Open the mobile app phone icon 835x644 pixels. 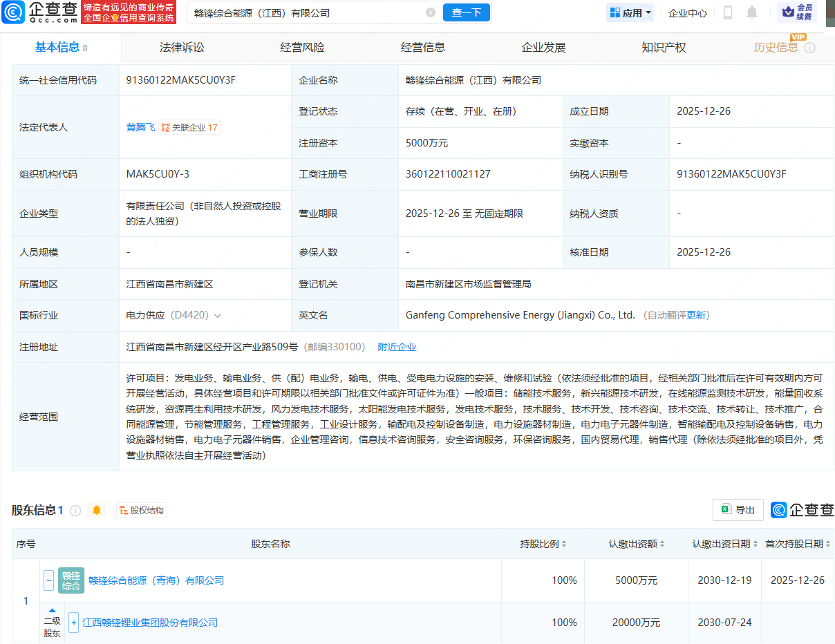click(728, 12)
